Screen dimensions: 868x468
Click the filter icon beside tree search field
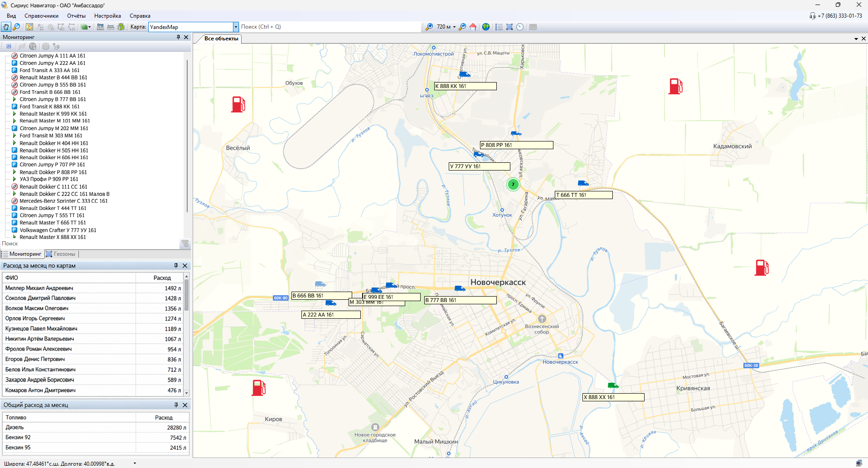pyautogui.click(x=185, y=244)
